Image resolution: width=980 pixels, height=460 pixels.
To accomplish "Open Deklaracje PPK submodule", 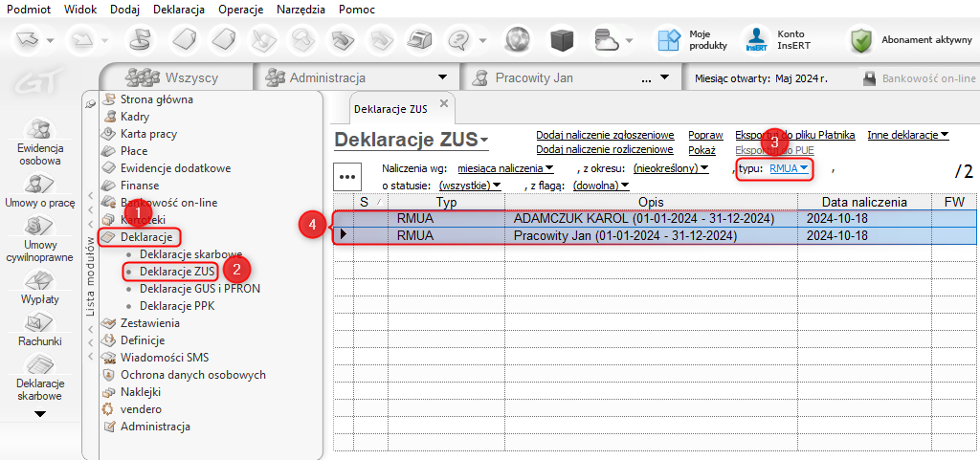I will [x=177, y=306].
